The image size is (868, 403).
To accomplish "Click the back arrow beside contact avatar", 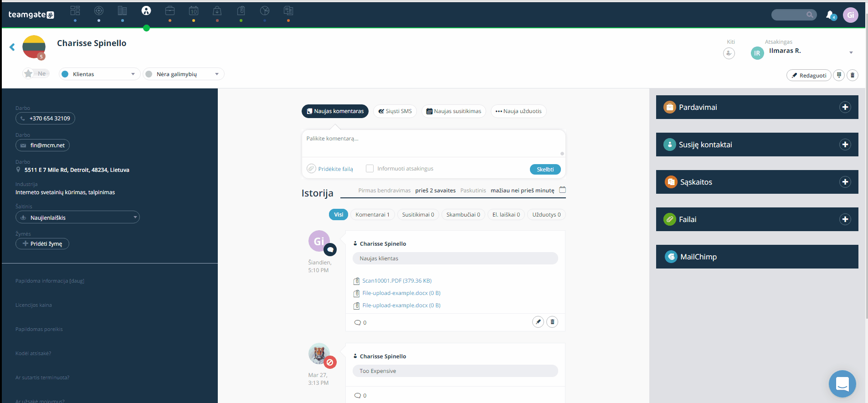I will click(x=12, y=47).
